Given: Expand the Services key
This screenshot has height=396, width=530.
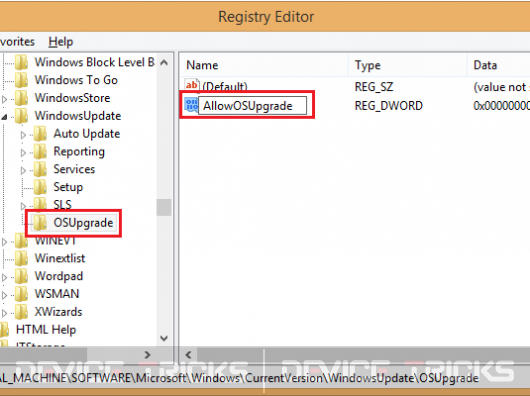Looking at the screenshot, I should 23,171.
